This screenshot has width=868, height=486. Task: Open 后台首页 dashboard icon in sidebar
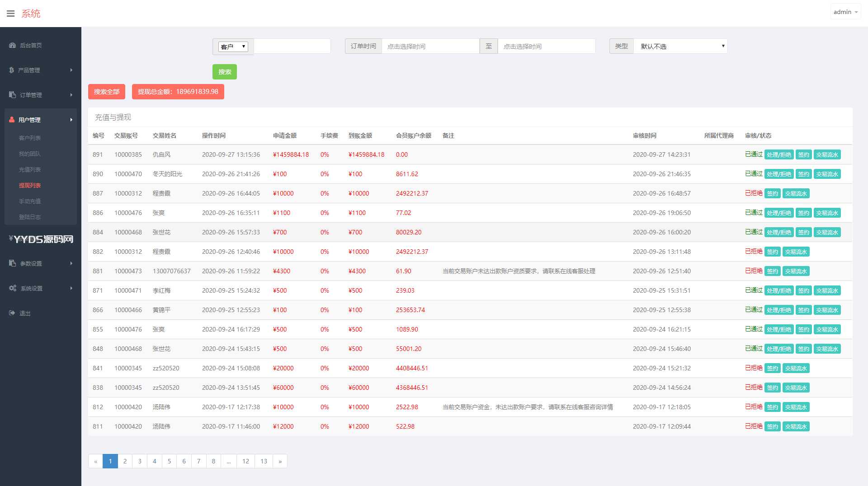(12, 45)
